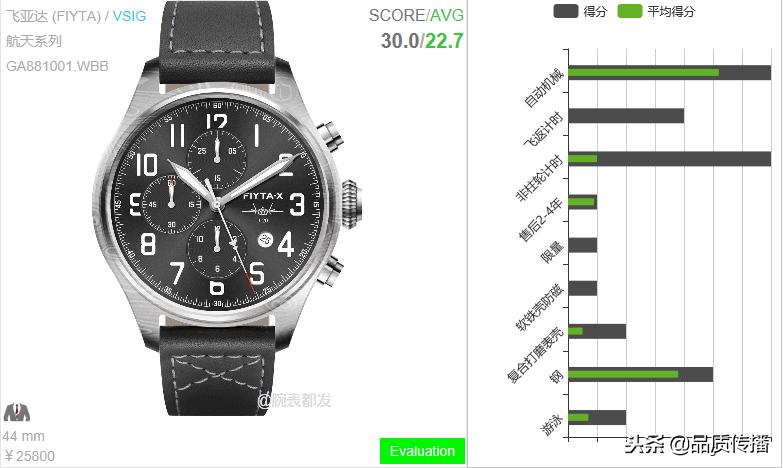Click the 飞亚达 (FIYTA) brand name

click(53, 16)
